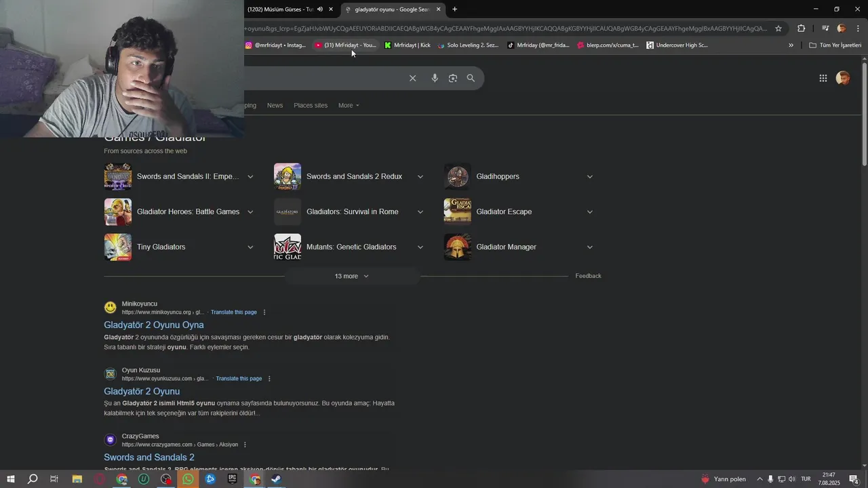The height and width of the screenshot is (488, 868).
Task: Open OBS Studio from the taskbar
Action: pos(166,479)
